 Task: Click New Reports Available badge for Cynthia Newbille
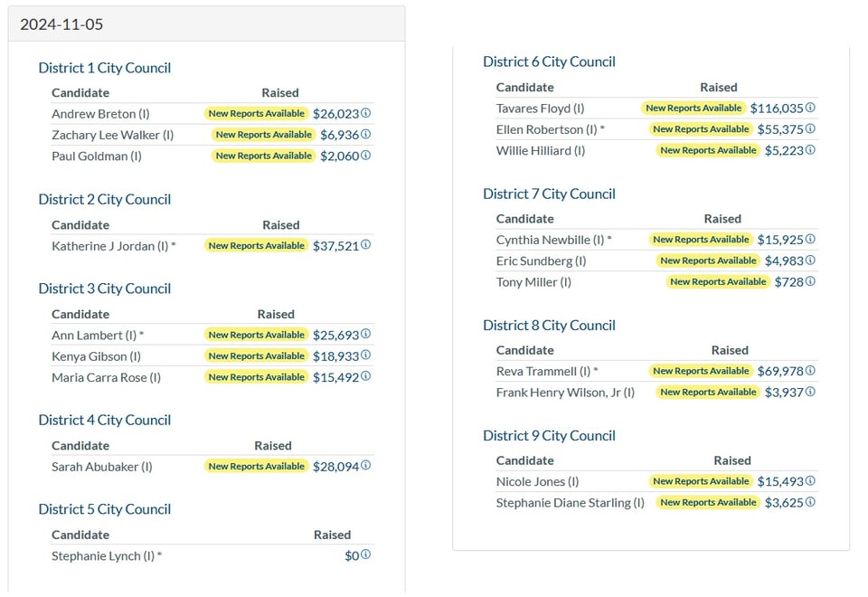coord(701,240)
